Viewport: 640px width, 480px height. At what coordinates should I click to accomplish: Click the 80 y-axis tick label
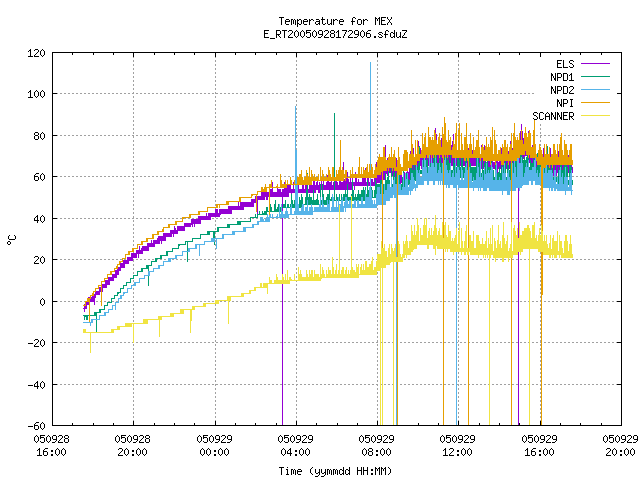coord(39,136)
